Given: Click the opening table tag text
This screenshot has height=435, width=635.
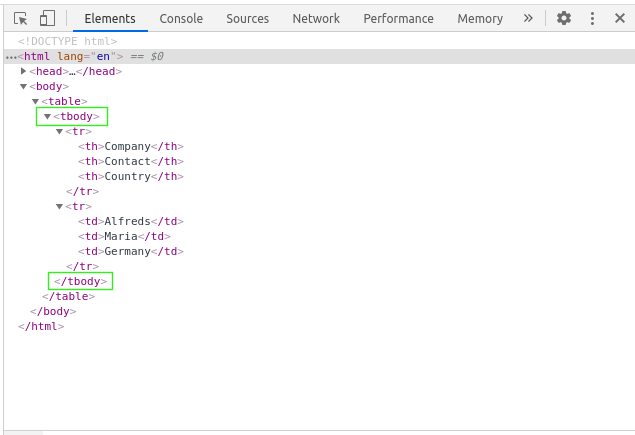Looking at the screenshot, I should 64,101.
